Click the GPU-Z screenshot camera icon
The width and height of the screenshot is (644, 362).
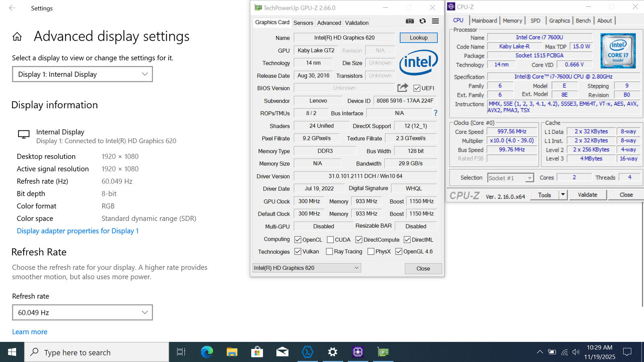click(x=410, y=21)
